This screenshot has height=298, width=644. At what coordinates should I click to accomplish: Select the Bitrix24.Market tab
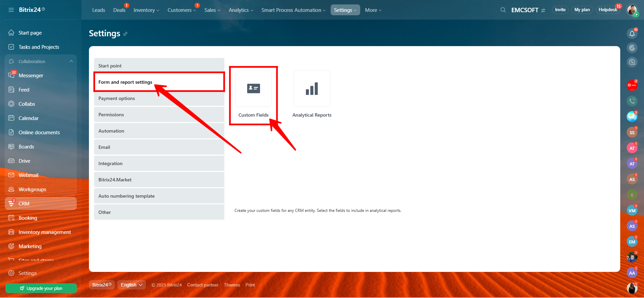(x=159, y=180)
